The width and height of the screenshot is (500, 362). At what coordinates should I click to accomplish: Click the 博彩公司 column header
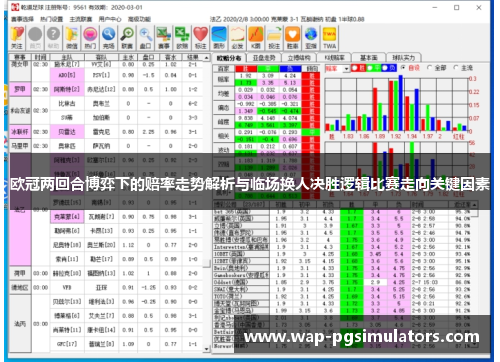[x=241, y=204]
